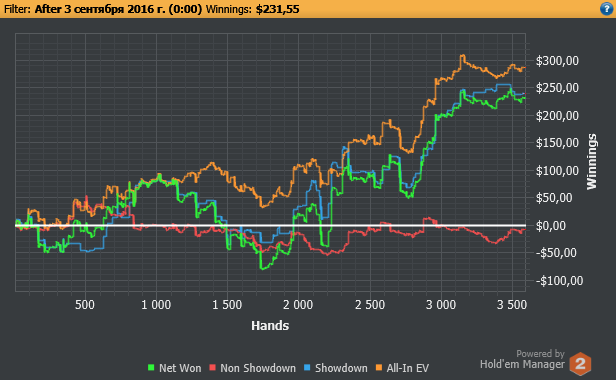Image resolution: width=616 pixels, height=380 pixels.
Task: Click the Net Won legend label
Action: pos(180,368)
